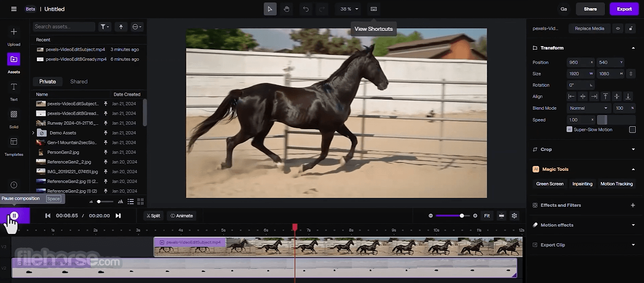Screen dimensions: 644x283
Task: Zoom in timeline with plus icon
Action: [x=475, y=216]
